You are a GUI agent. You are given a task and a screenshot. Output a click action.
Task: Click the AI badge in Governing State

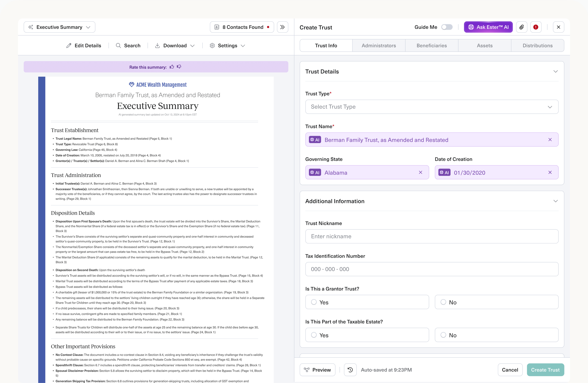click(315, 172)
